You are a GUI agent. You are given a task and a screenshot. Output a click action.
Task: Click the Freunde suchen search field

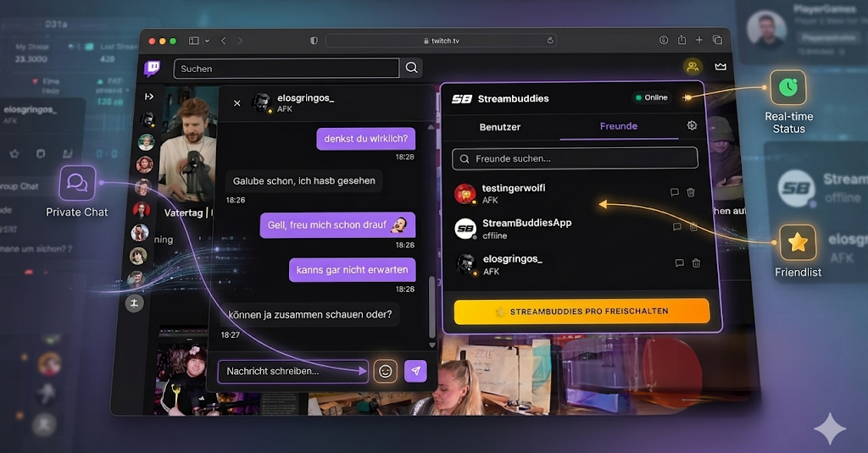pyautogui.click(x=575, y=158)
